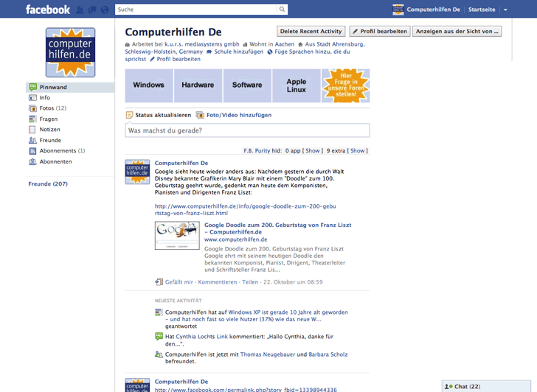Click the globe icon before Füge Sprachen hinzu
Screen dimensions: 537x392
pyautogui.click(x=270, y=52)
